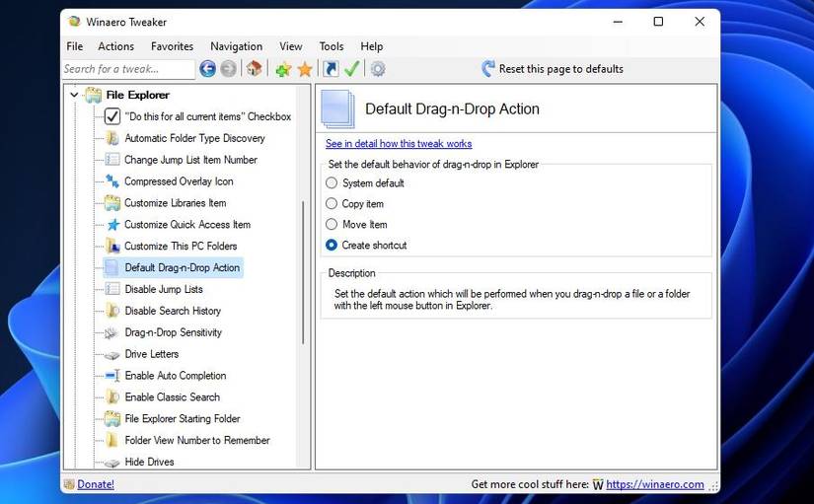Open settings via gear toolbar icon
This screenshot has width=814, height=504.
point(378,68)
